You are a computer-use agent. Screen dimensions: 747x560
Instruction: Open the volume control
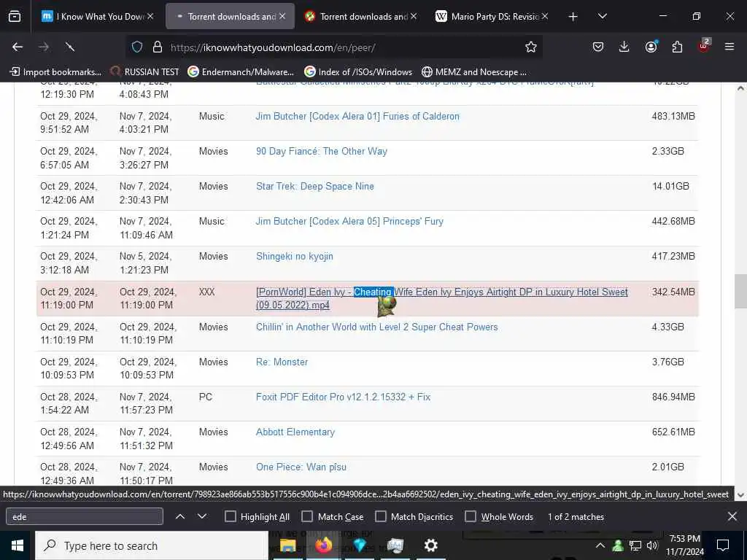point(652,545)
